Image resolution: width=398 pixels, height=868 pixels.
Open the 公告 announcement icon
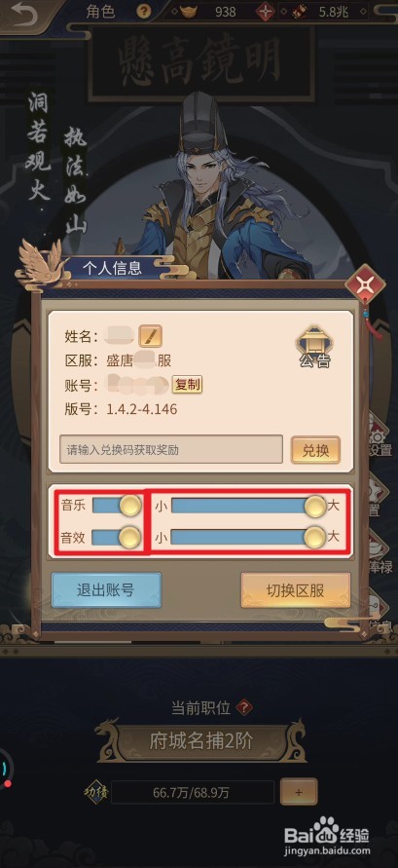coord(314,347)
